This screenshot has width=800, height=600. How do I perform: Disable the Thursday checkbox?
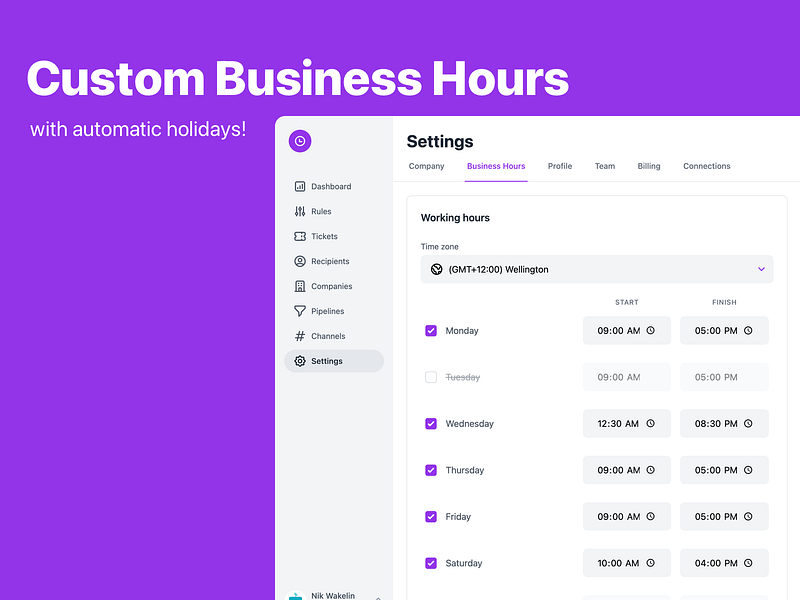(431, 470)
